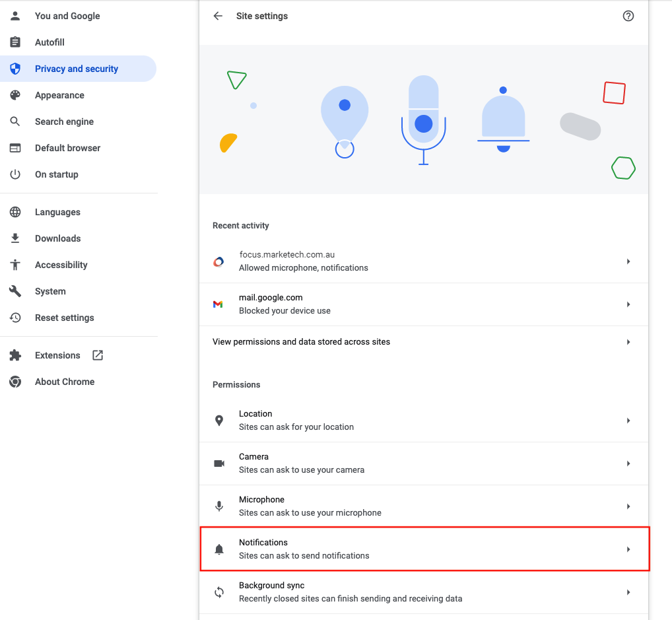672x620 pixels.
Task: Click the Default browser window icon
Action: pos(15,148)
